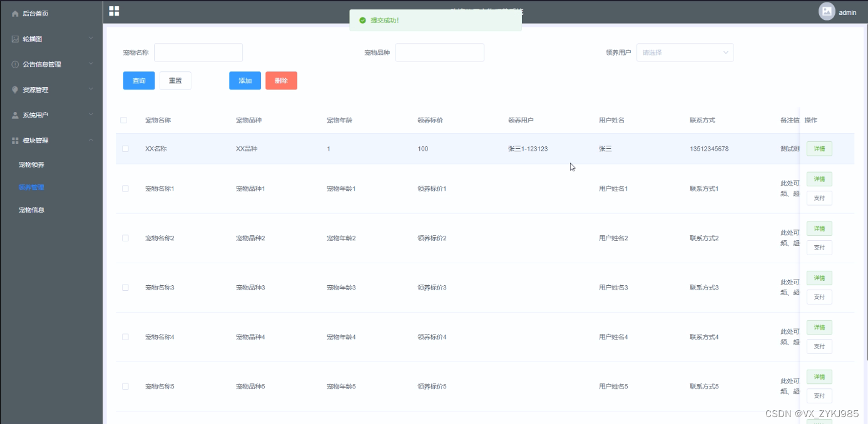
Task: Expand the 系统用户 menu arrow
Action: (91, 115)
